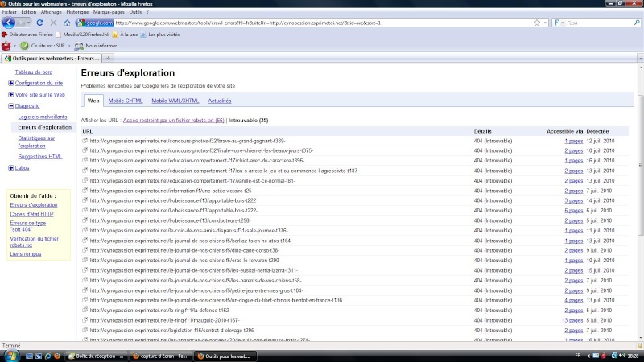Viewport: 644px width, 362px height.
Task: Click the Stop loading X icon
Action: pos(53,23)
